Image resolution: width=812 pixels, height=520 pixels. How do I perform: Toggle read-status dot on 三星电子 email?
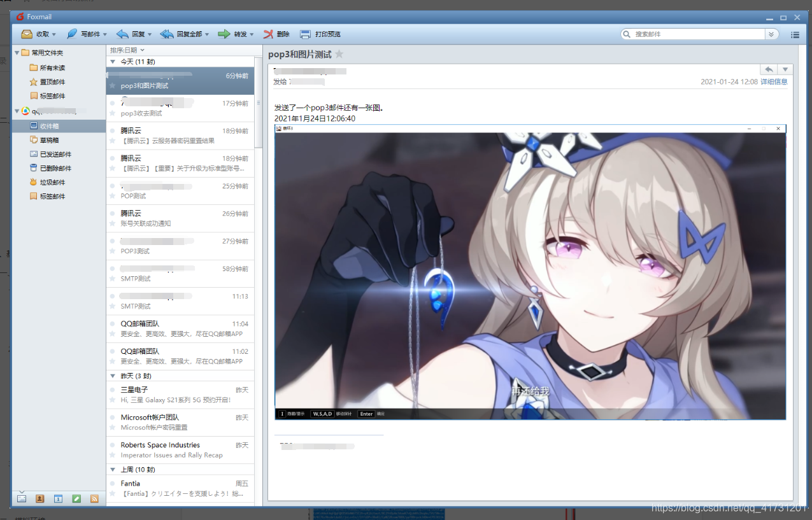click(113, 390)
